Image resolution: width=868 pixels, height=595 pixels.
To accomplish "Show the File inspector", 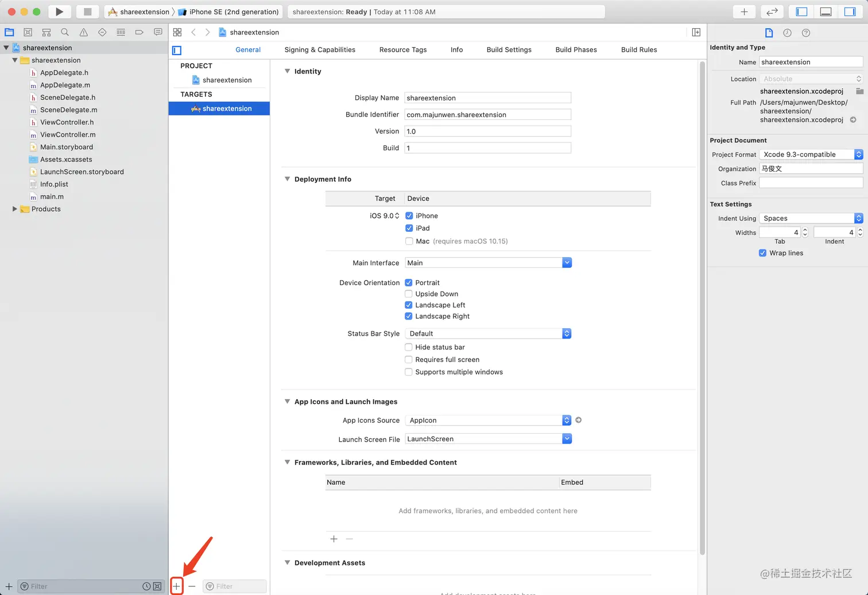I will (x=769, y=33).
